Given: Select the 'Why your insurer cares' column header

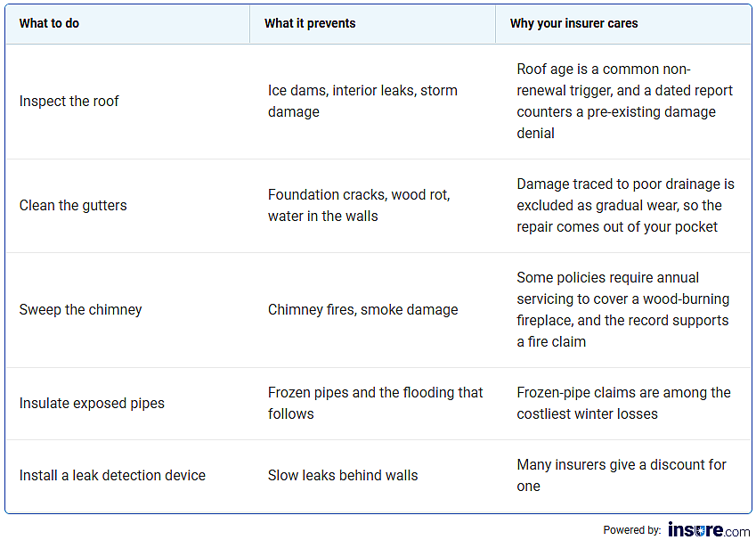Looking at the screenshot, I should [623, 24].
